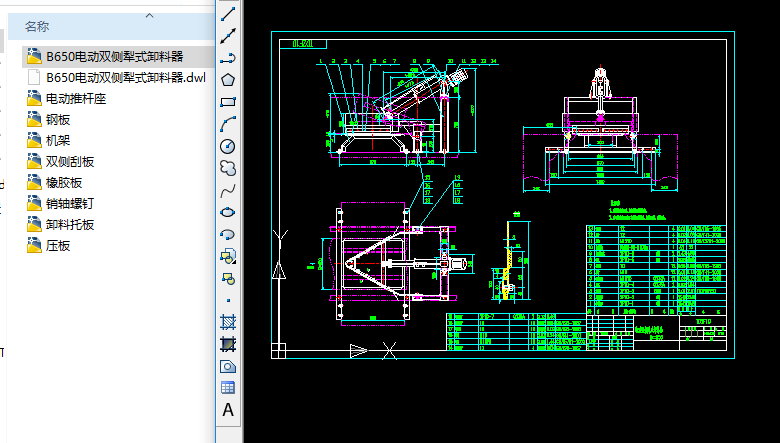Select the Line tool

tap(228, 13)
